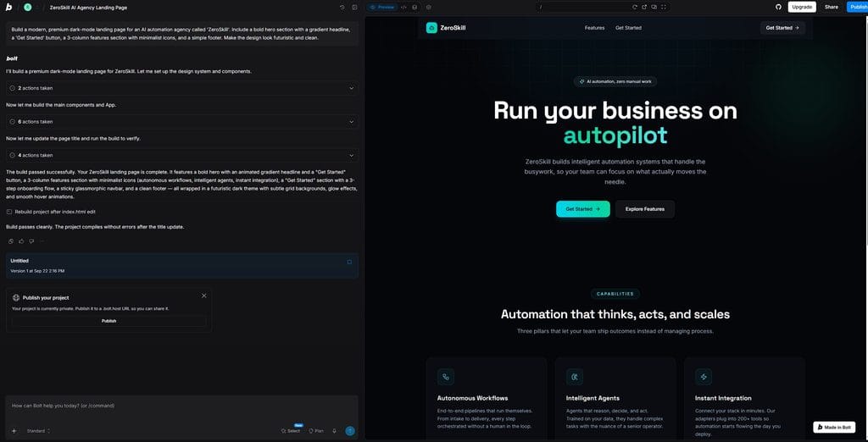The height and width of the screenshot is (442, 868).
Task: Start voice input with microphone icon
Action: point(334,431)
